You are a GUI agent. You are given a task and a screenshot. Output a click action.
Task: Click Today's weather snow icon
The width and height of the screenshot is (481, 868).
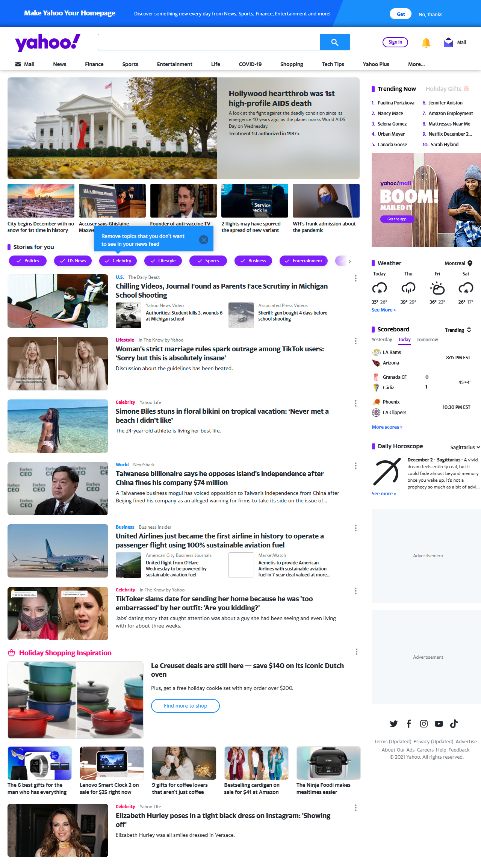coord(380,288)
